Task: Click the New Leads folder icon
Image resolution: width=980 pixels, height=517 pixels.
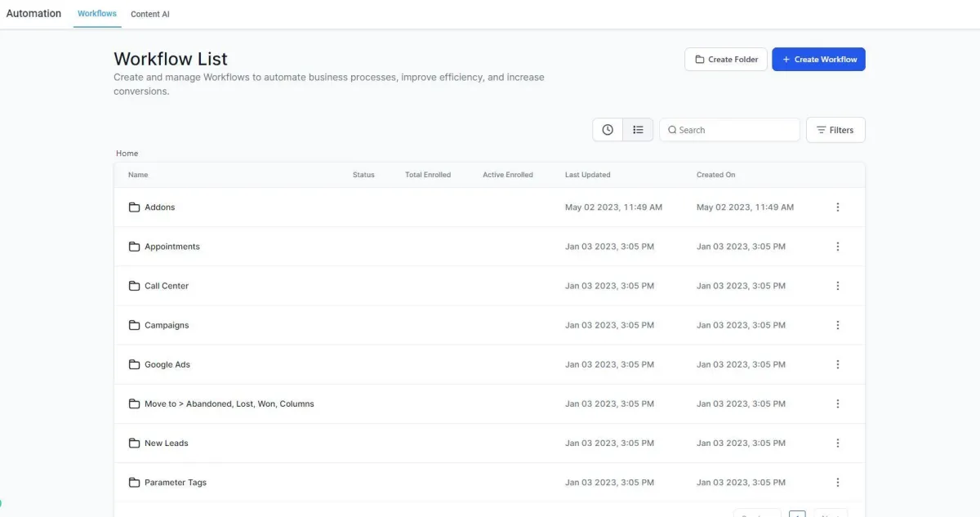Action: [134, 443]
